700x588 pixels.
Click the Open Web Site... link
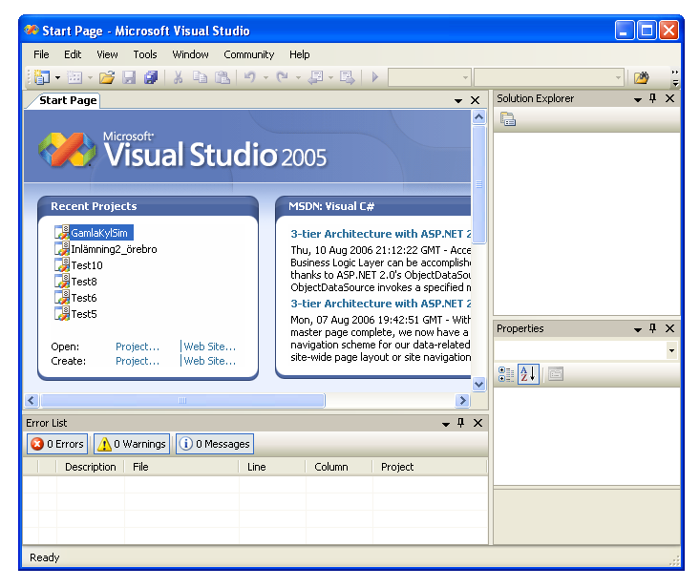[209, 346]
